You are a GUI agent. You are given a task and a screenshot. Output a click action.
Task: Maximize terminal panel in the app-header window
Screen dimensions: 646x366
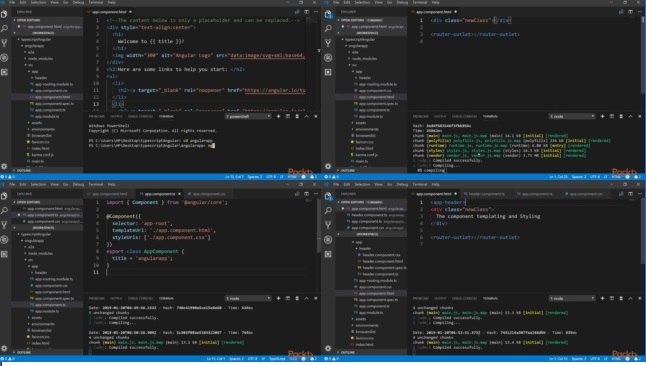coord(630,298)
